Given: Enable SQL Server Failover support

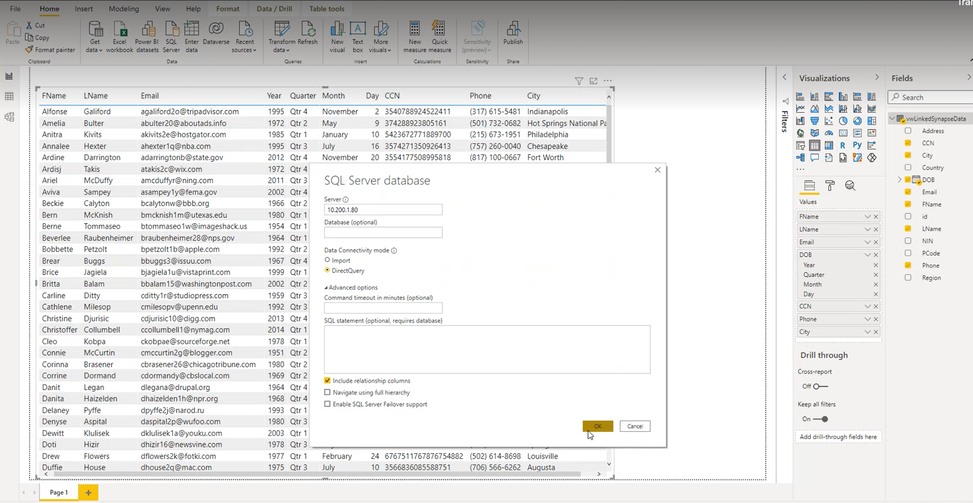Looking at the screenshot, I should pos(327,404).
